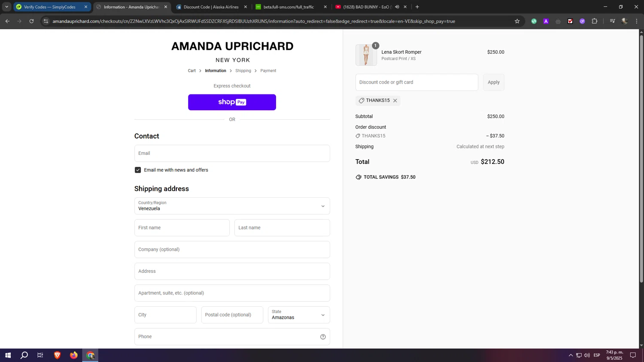This screenshot has height=362, width=644.
Task: Focus the Company (optional) field
Action: click(x=232, y=250)
